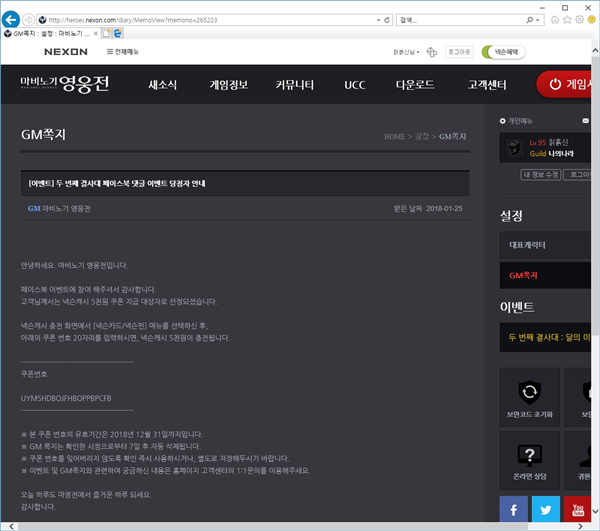Select the GM쪽지 browser tab
Image resolution: width=600 pixels, height=531 pixels.
(51, 34)
